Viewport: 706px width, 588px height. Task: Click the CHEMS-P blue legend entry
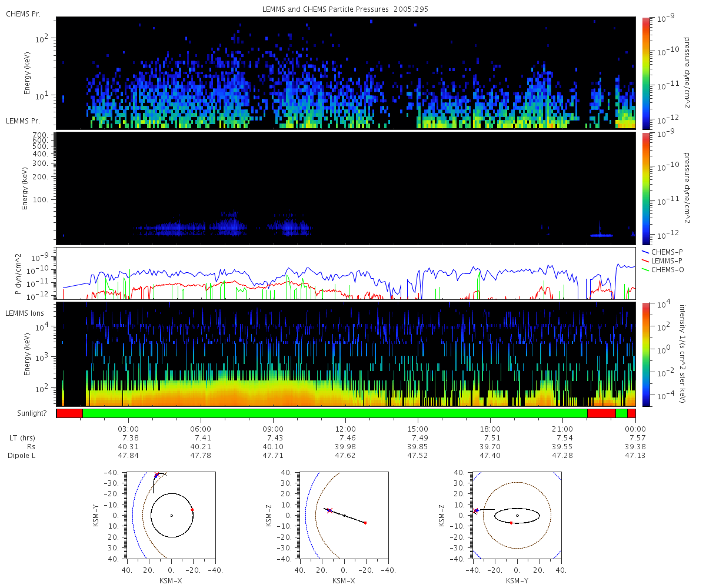(x=661, y=252)
